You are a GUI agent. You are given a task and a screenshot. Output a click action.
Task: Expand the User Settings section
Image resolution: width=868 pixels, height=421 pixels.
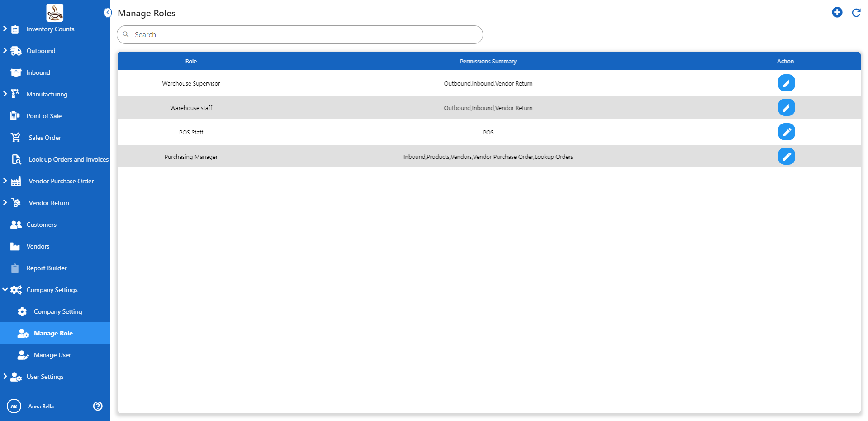[x=5, y=377]
